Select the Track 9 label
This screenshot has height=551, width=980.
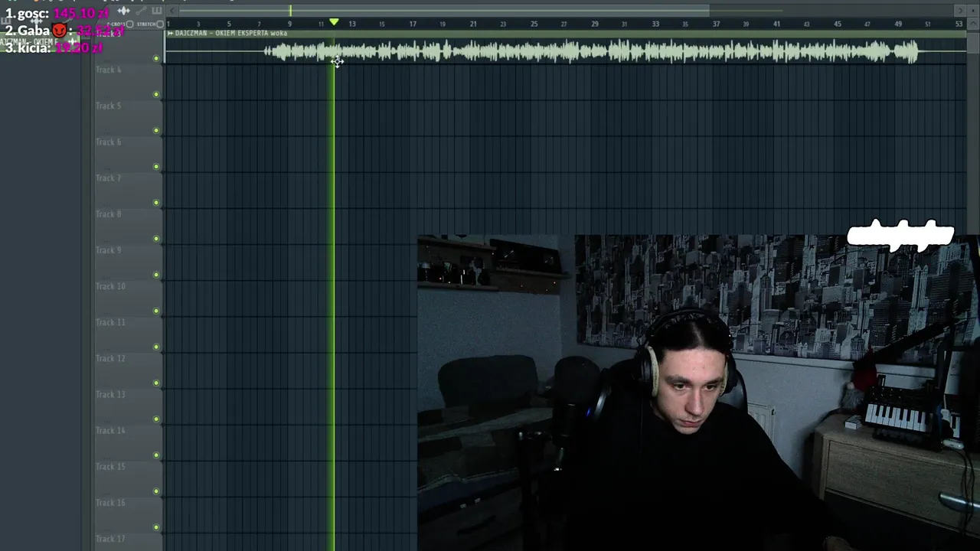click(x=108, y=249)
